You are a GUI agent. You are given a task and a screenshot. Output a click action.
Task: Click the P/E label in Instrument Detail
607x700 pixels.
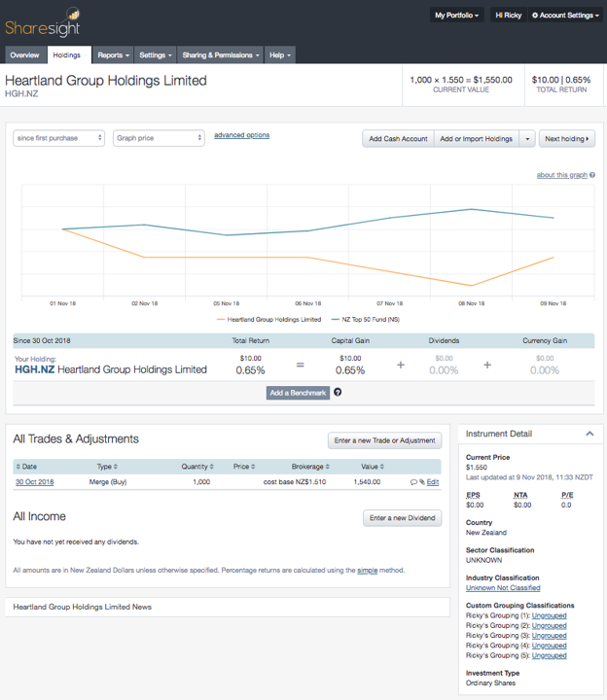567,495
